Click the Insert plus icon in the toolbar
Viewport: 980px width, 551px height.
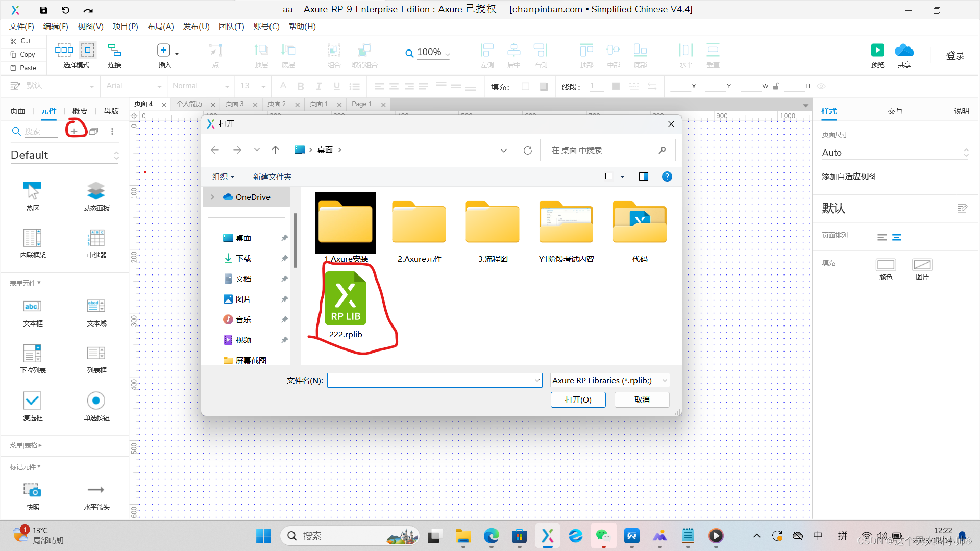point(163,50)
